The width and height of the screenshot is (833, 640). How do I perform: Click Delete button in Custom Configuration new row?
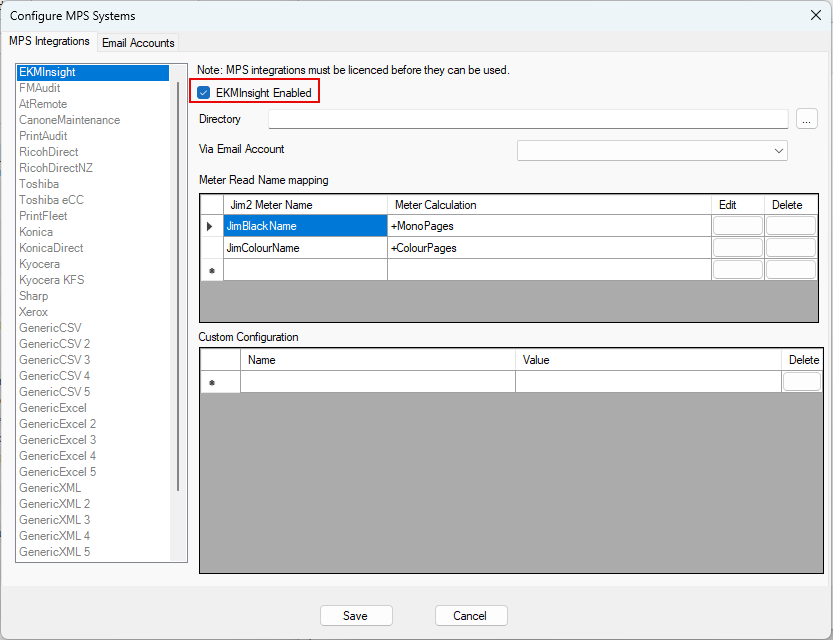click(x=802, y=382)
